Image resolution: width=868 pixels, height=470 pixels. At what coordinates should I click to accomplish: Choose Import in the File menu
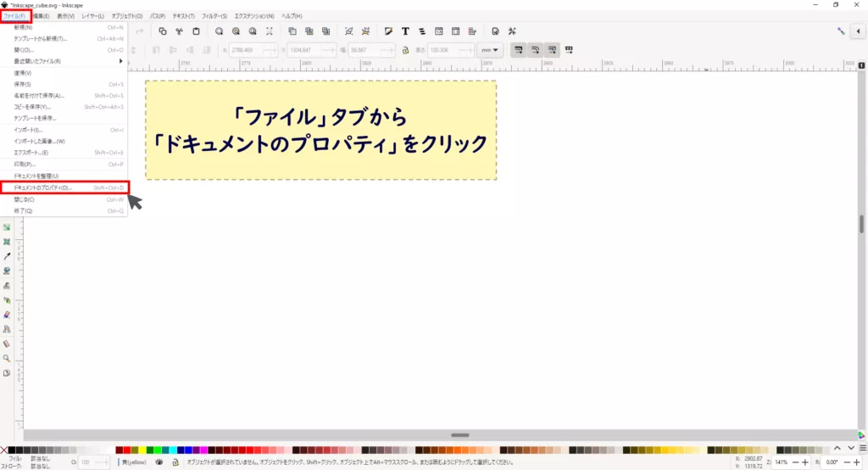pyautogui.click(x=64, y=130)
